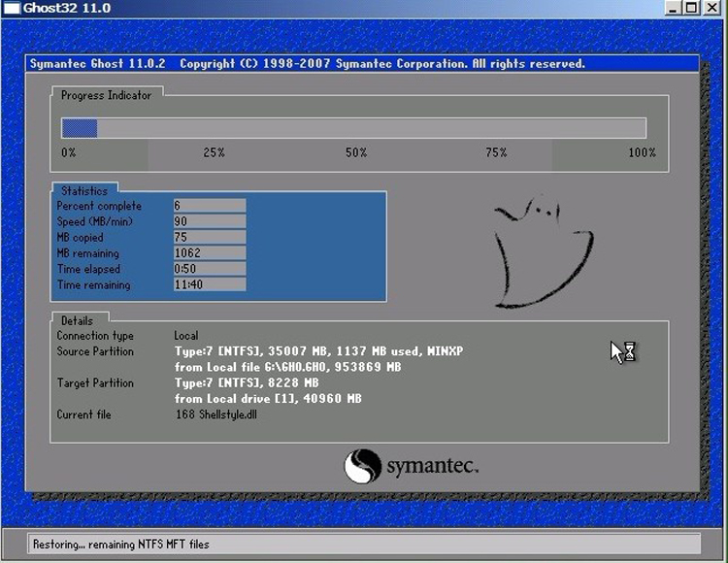
Task: Click the 50% marker under progress bar
Action: coord(355,152)
